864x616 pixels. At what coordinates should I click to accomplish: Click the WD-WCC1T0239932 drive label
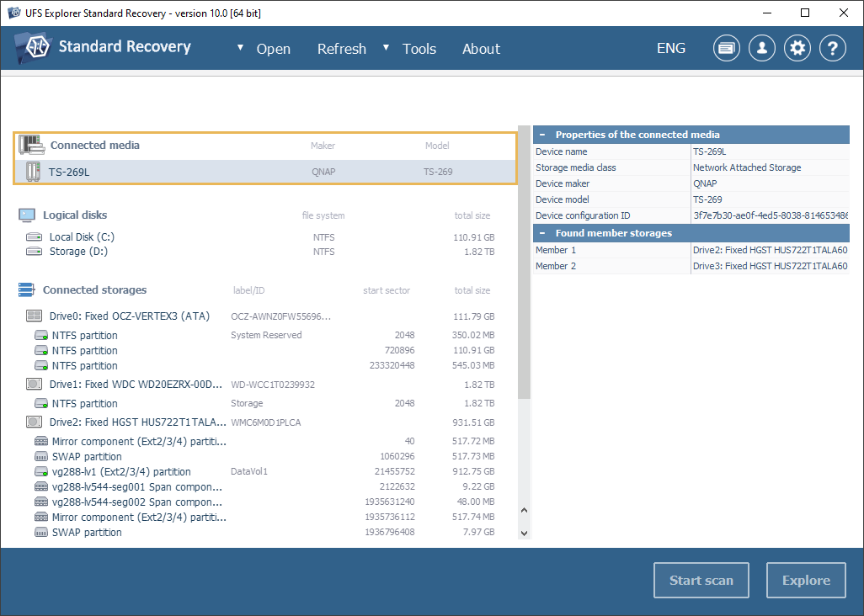click(273, 385)
